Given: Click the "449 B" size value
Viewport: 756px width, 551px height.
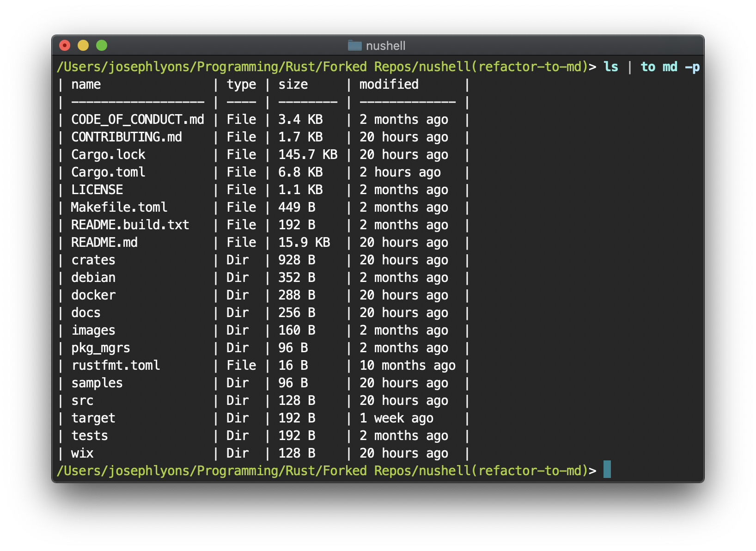Looking at the screenshot, I should (x=297, y=208).
